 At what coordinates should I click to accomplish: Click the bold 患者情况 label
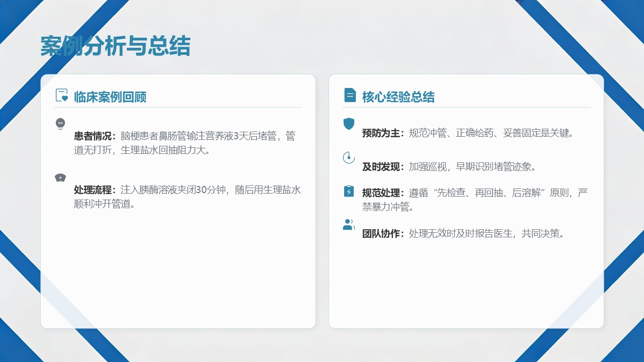click(95, 136)
